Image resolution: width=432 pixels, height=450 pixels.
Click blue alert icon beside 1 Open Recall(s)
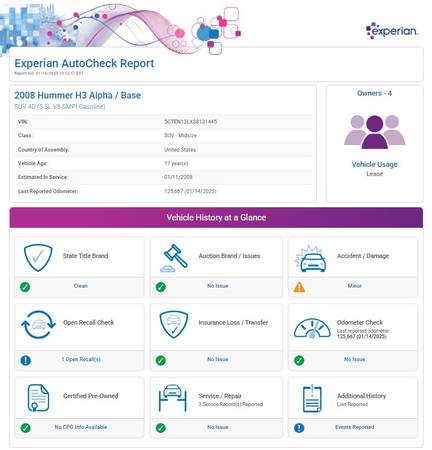pos(26,360)
